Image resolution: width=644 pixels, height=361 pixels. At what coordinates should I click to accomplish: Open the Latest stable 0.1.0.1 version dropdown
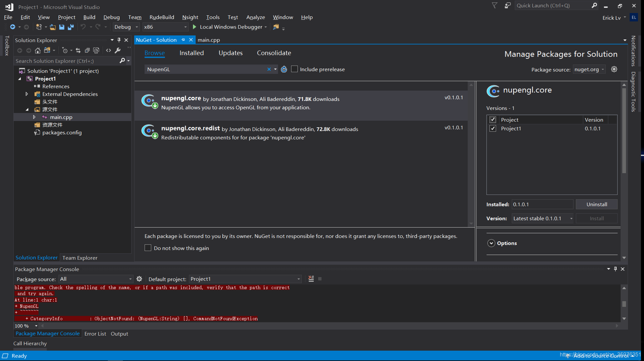point(543,218)
